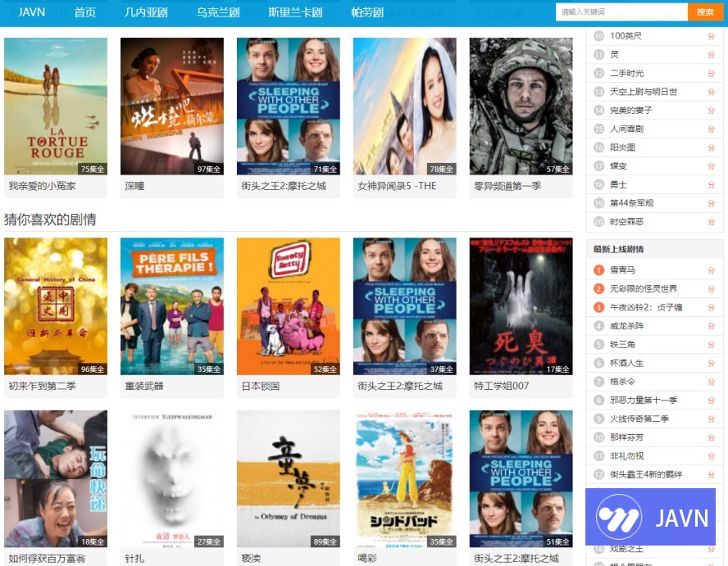The image size is (728, 566).
Task: Open the 童梦 Odyssey of Dreams poster
Action: coord(289,479)
